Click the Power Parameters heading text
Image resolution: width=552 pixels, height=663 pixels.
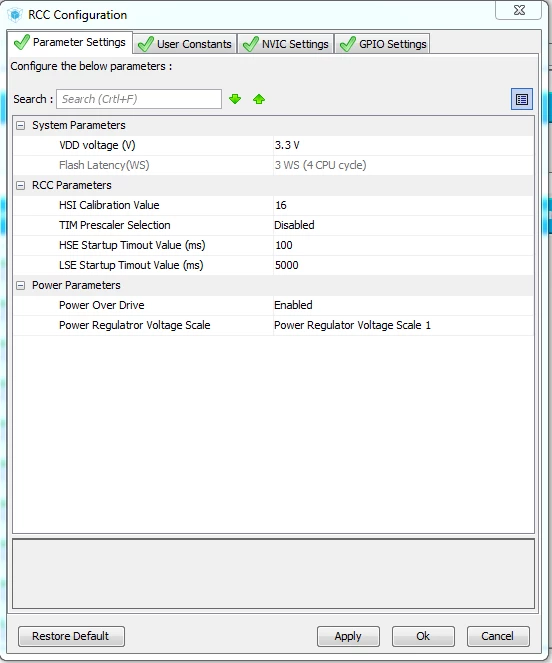click(x=76, y=285)
